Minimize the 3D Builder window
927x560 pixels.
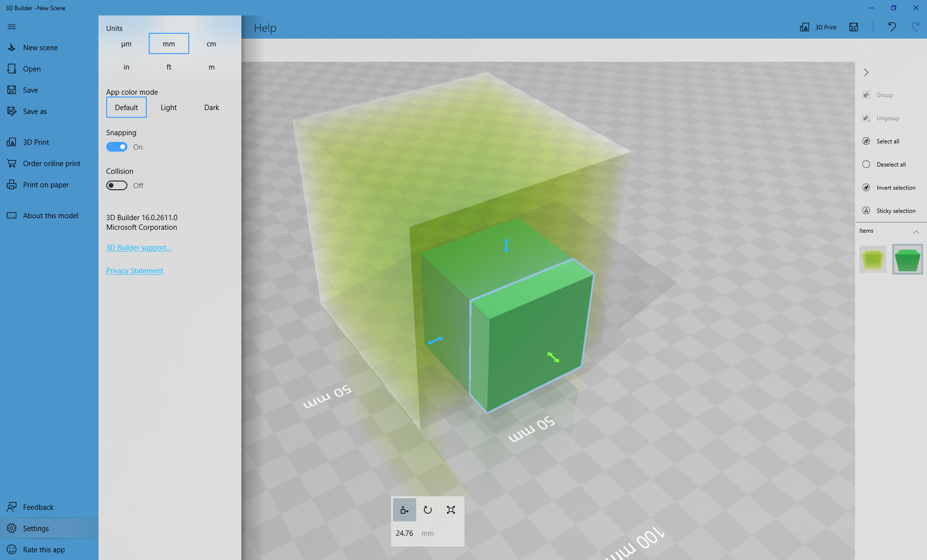pos(871,8)
